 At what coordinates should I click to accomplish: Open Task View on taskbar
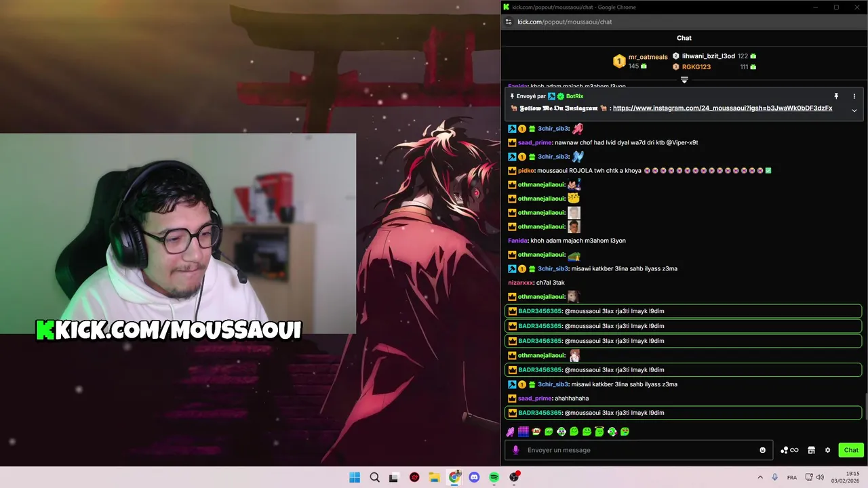[394, 477]
